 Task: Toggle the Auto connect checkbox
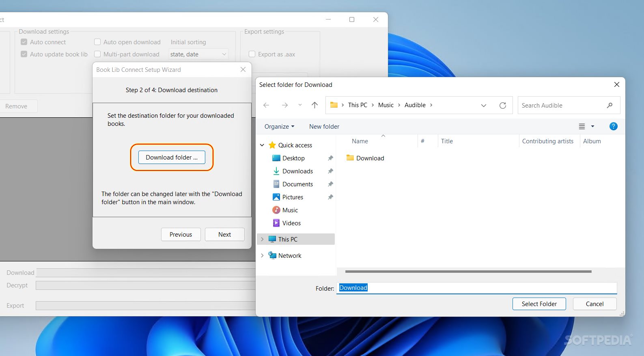[24, 42]
